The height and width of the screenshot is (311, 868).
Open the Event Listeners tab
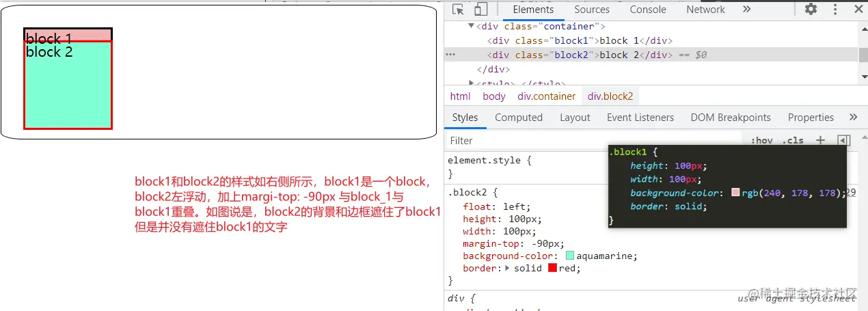(x=640, y=118)
